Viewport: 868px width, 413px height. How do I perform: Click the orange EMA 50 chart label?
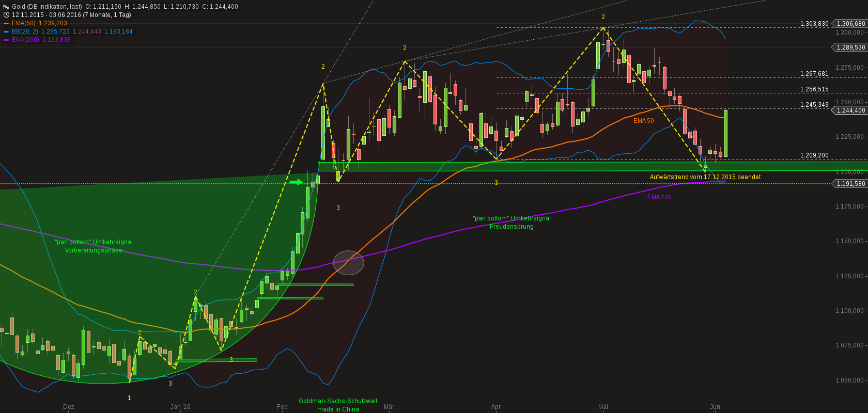point(644,121)
